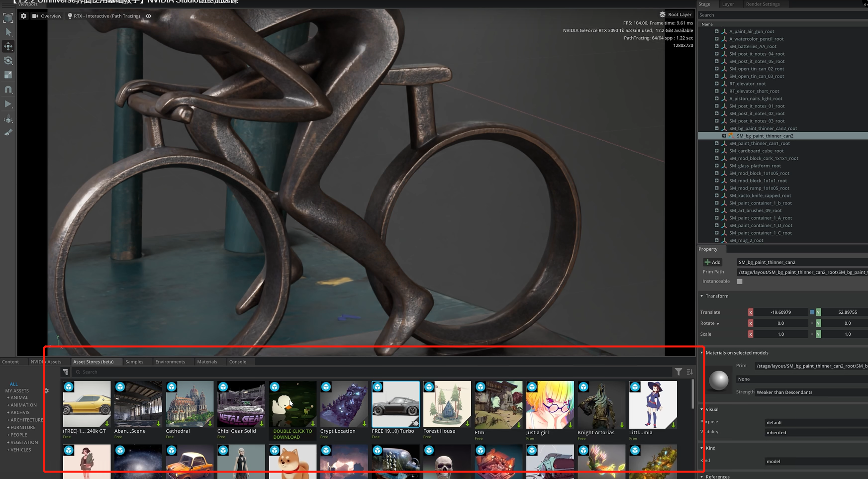Open the asset store filter funnel
868x479 pixels.
click(678, 372)
